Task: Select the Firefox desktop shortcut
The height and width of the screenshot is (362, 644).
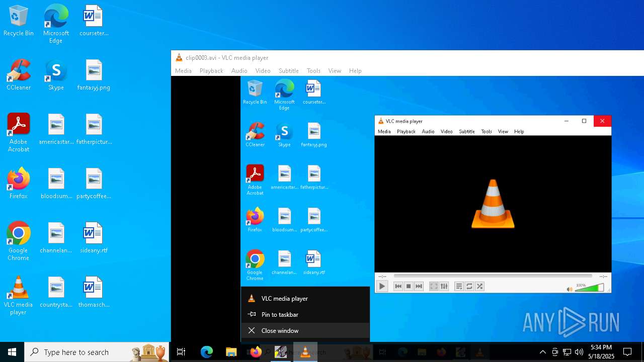Action: pos(19,184)
